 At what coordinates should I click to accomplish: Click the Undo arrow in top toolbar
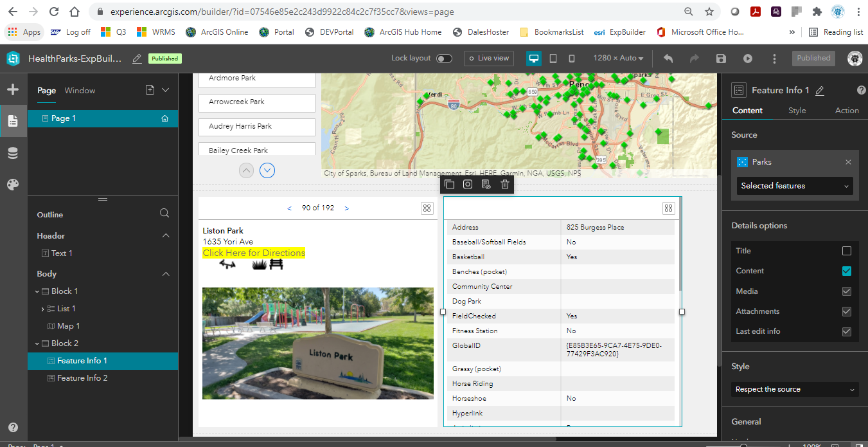tap(668, 59)
